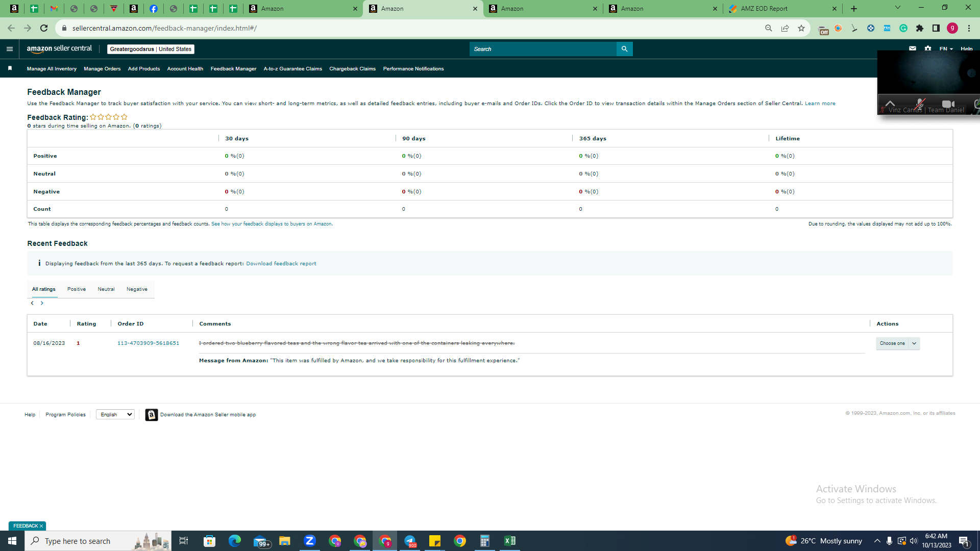Close the FEEDBACK widget tag
980x551 pixels.
tap(41, 526)
